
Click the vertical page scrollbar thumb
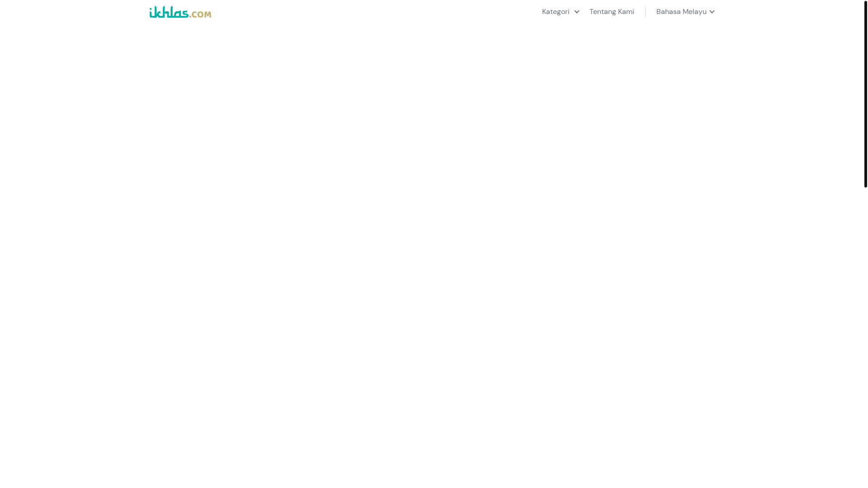(x=865, y=94)
